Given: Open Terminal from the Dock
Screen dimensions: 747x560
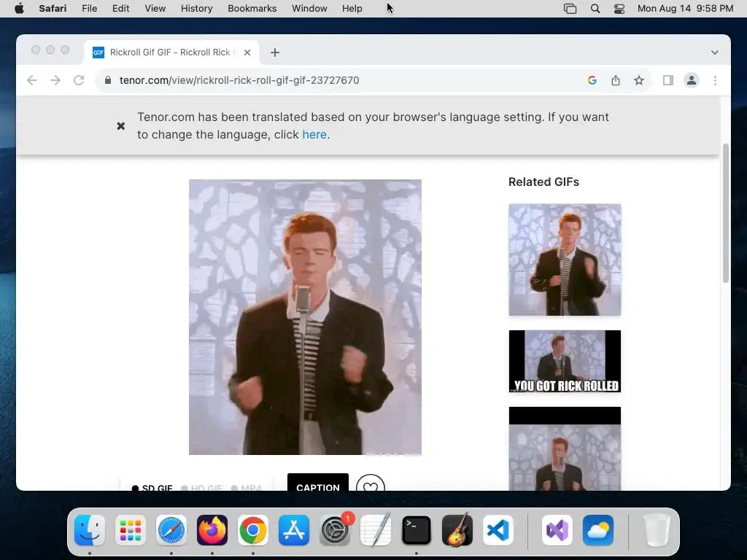Looking at the screenshot, I should 417,530.
